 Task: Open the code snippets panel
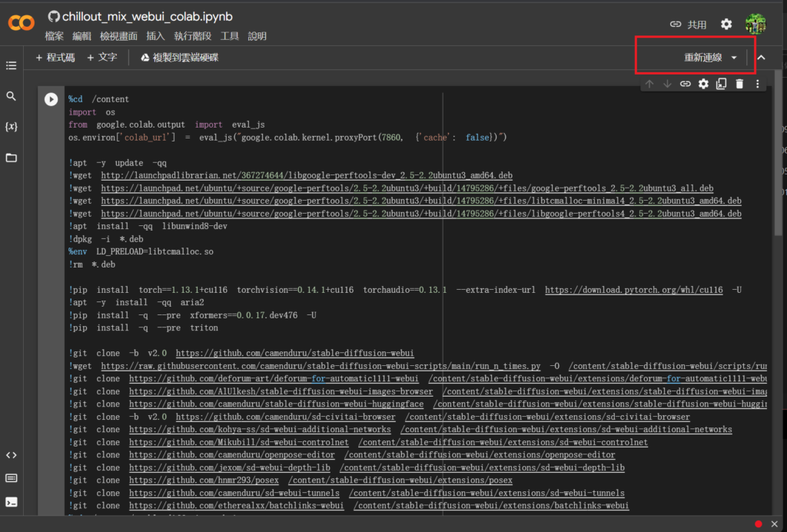11,455
